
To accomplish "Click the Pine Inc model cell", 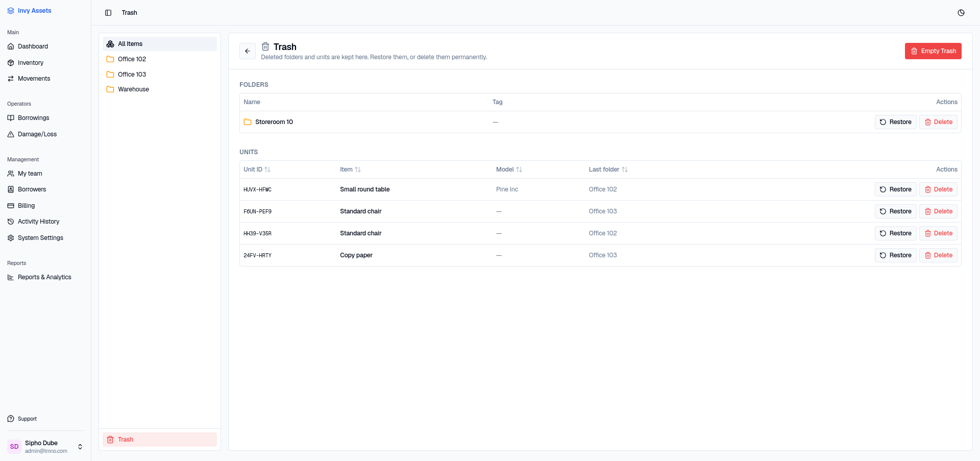I will [507, 189].
